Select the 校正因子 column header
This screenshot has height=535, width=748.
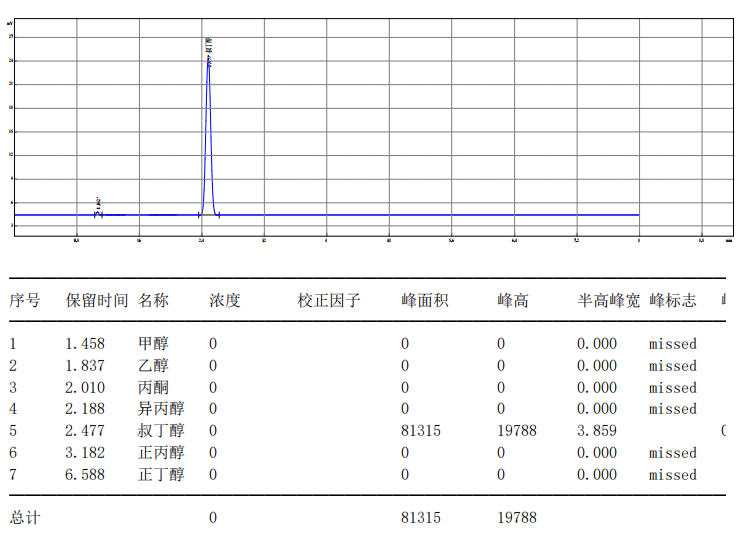[x=328, y=300]
